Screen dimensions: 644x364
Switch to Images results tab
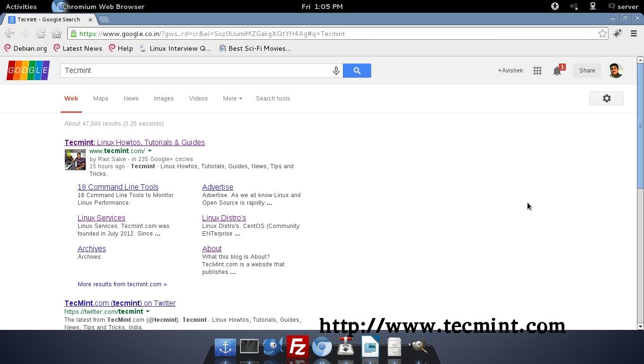coord(163,99)
